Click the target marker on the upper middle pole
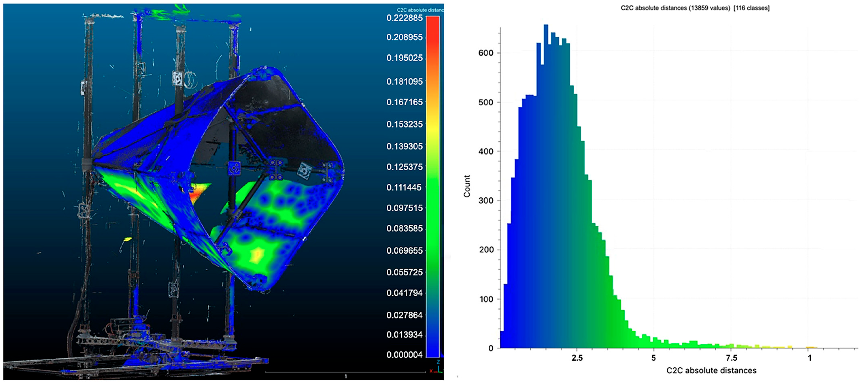 pyautogui.click(x=177, y=78)
